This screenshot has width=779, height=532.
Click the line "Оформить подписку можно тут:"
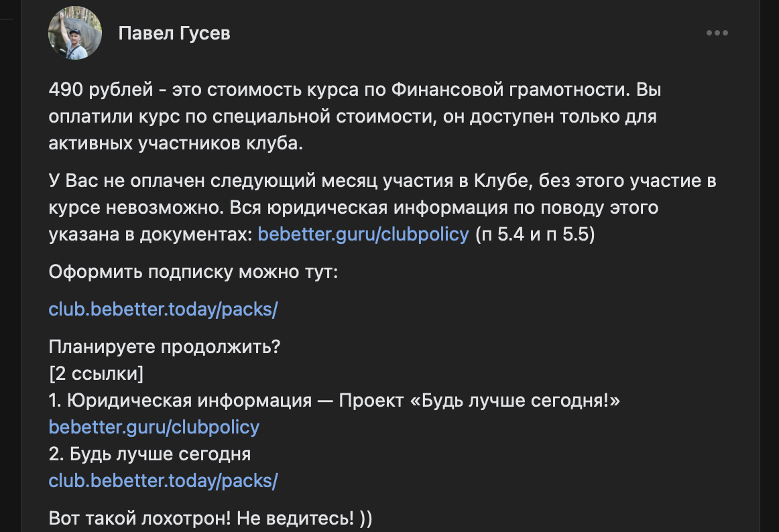click(193, 273)
